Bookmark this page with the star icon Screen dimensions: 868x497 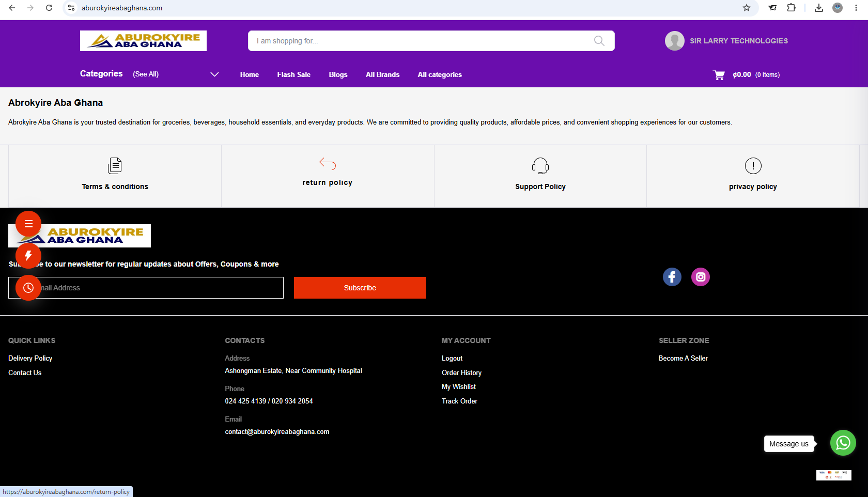(747, 8)
